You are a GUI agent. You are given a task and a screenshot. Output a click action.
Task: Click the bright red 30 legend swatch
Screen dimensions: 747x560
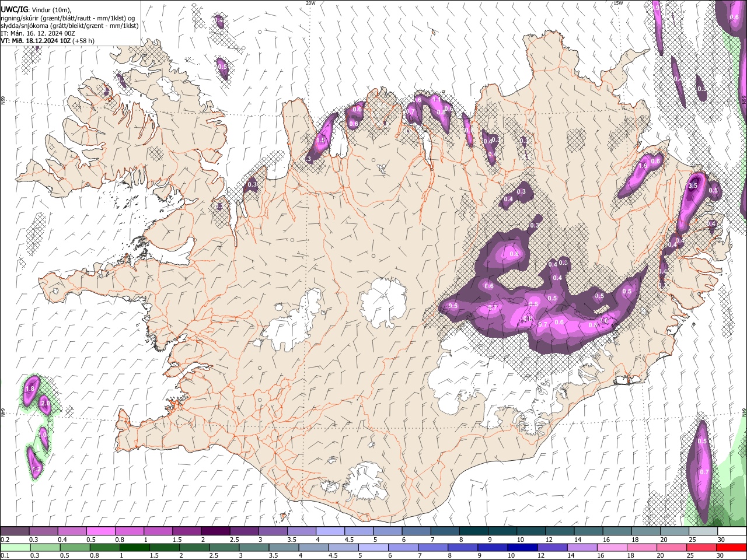(730, 547)
